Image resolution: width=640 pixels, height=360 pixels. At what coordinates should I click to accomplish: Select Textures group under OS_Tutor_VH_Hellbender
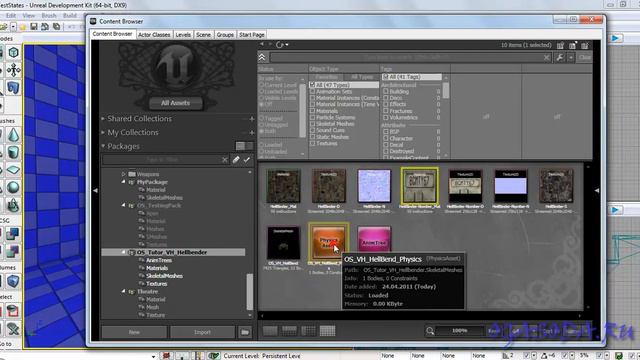point(156,284)
